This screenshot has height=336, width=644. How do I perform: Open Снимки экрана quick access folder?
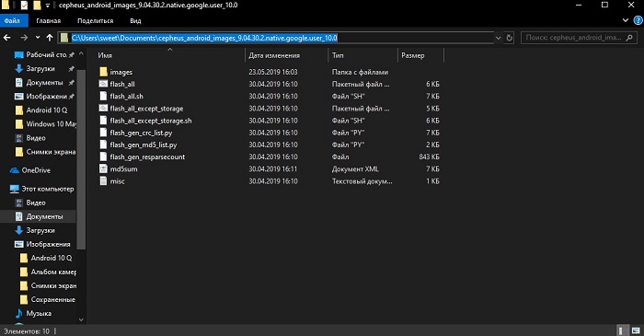[x=51, y=152]
